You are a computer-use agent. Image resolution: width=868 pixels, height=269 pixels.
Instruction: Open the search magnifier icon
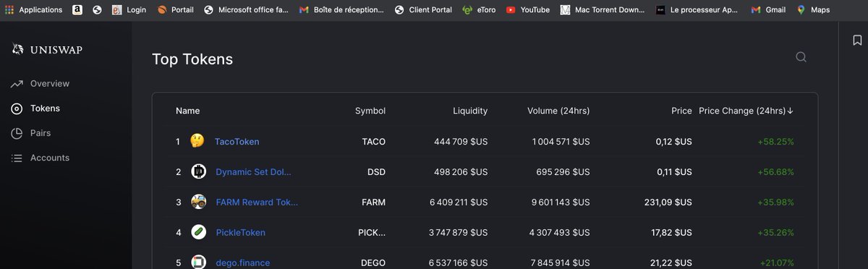801,57
